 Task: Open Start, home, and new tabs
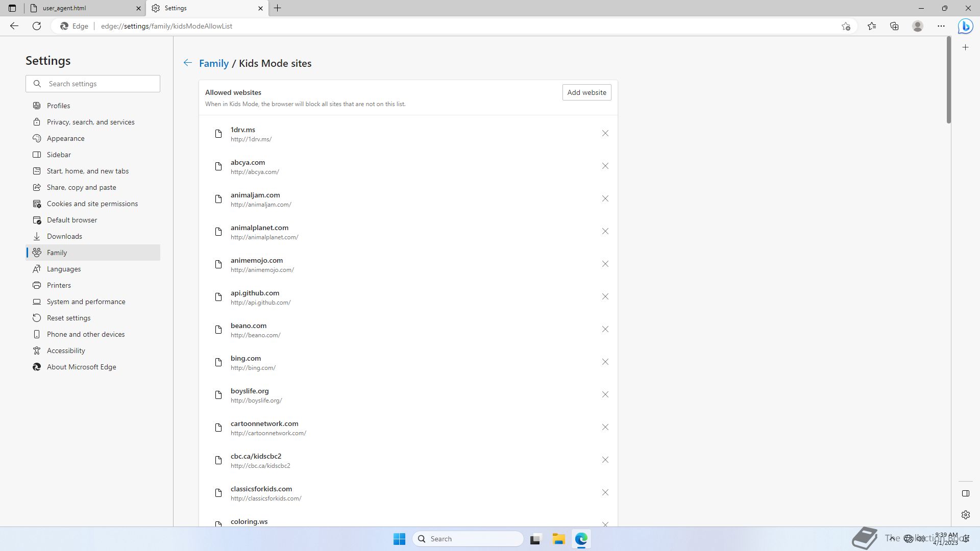(93, 171)
